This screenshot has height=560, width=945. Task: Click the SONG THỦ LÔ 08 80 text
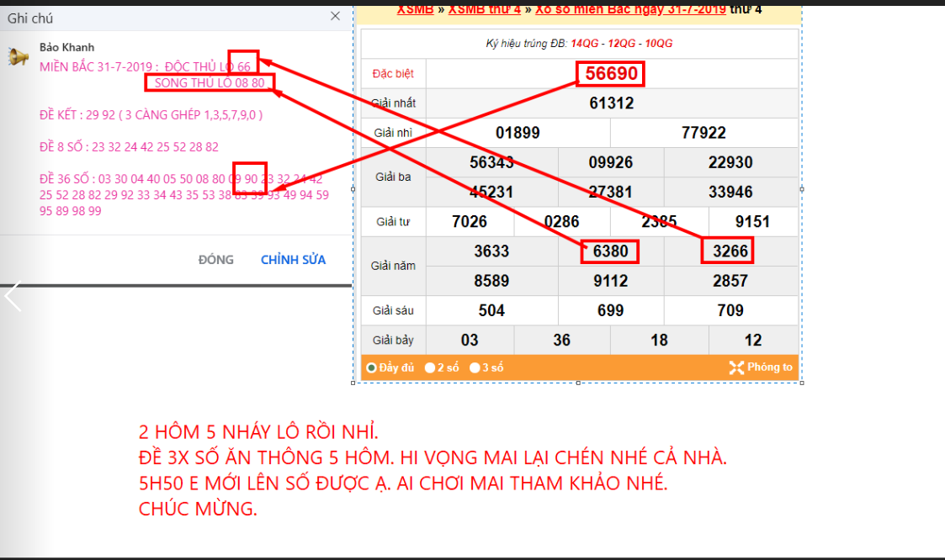tap(210, 82)
